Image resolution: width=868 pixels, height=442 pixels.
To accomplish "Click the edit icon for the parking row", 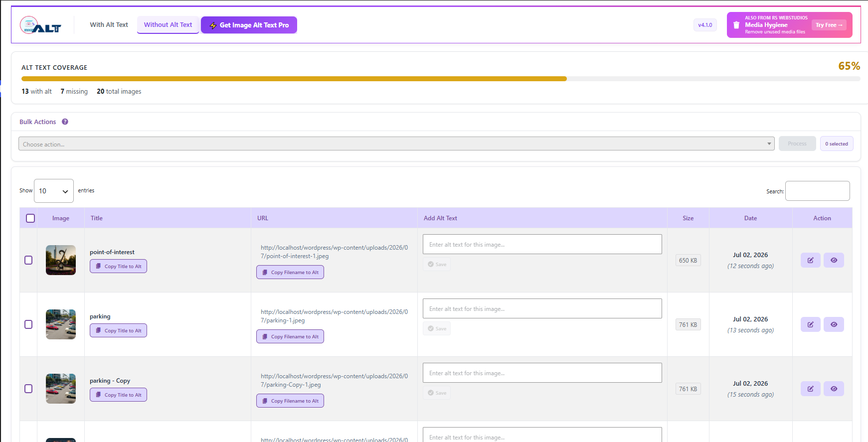I will coord(811,324).
